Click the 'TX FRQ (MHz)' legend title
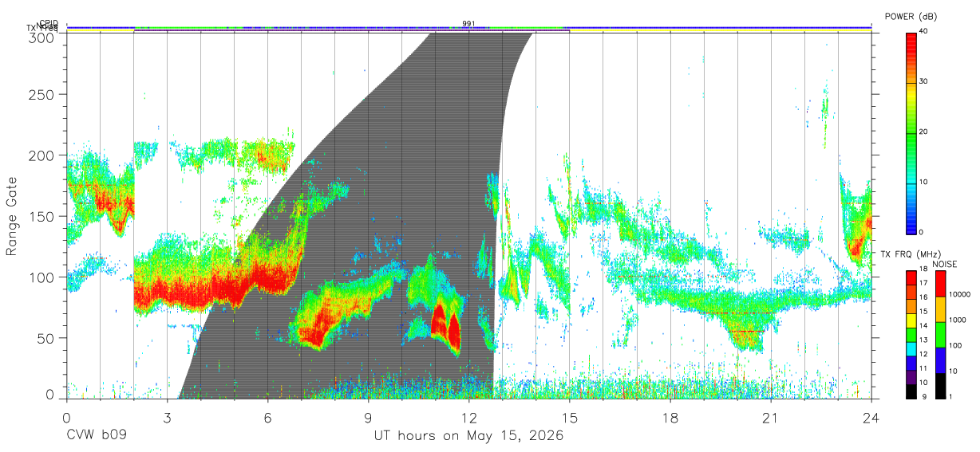Viewport: 980px width, 452px height. pos(909,254)
